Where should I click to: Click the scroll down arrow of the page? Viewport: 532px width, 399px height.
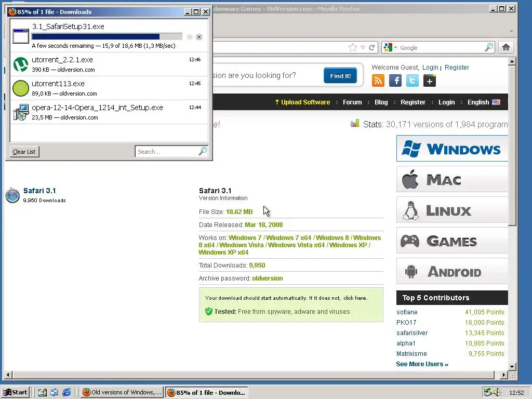[512, 366]
